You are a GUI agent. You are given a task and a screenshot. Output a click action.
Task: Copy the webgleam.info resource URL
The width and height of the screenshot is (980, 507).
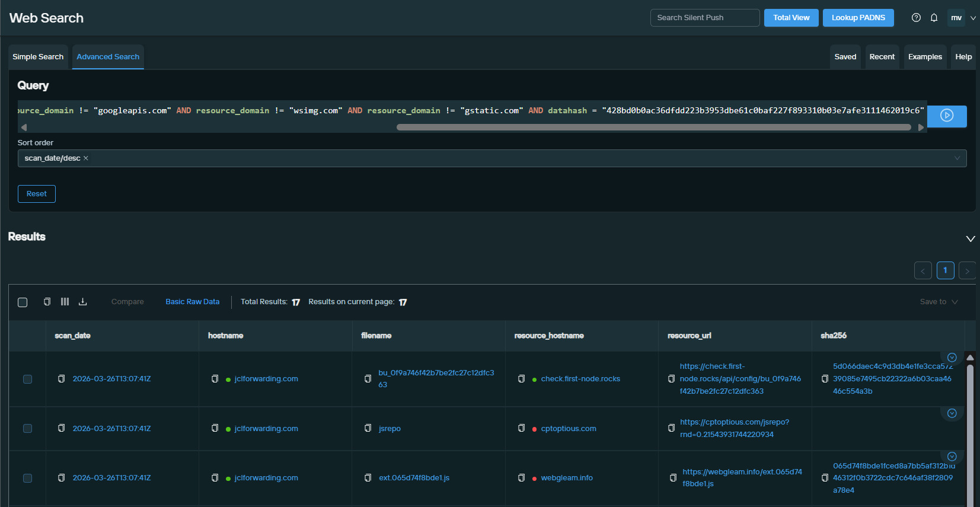pos(673,478)
